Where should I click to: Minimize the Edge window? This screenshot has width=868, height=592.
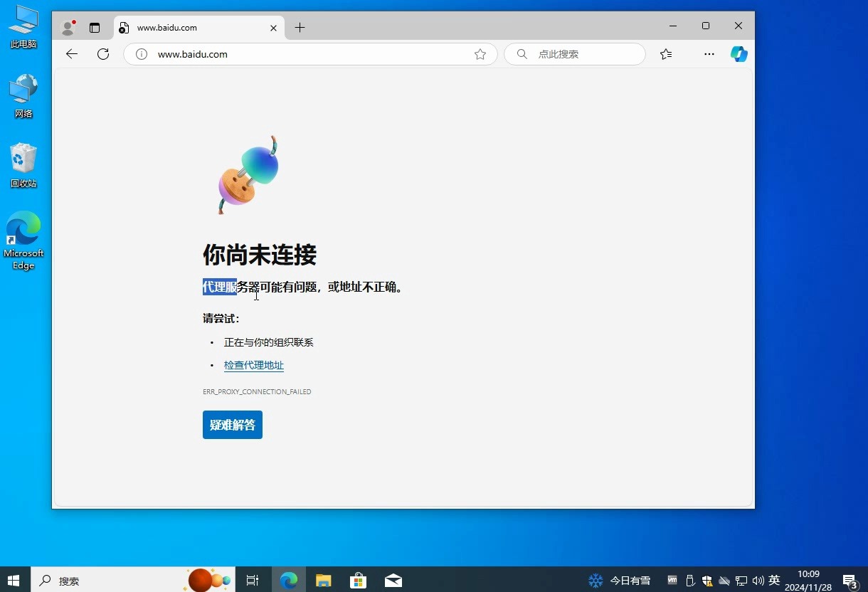(673, 26)
